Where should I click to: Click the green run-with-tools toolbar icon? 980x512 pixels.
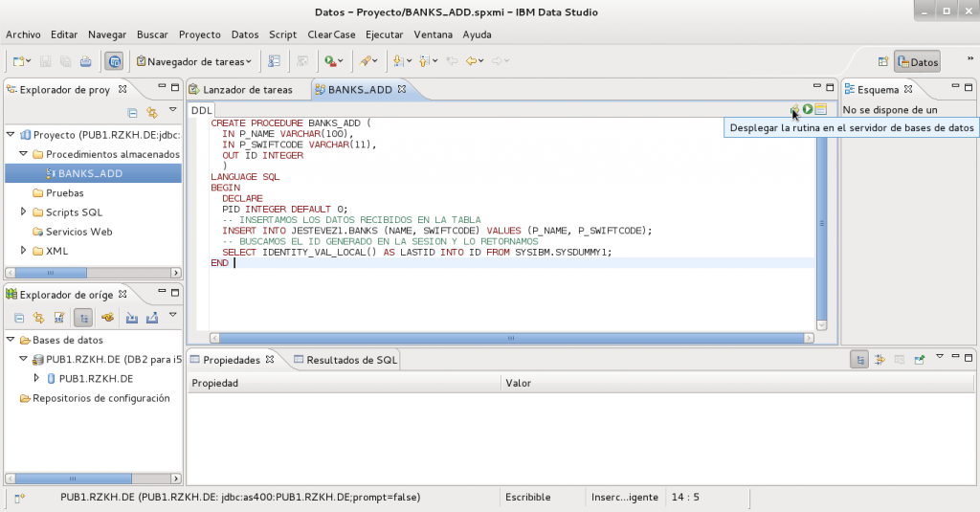[x=329, y=61]
